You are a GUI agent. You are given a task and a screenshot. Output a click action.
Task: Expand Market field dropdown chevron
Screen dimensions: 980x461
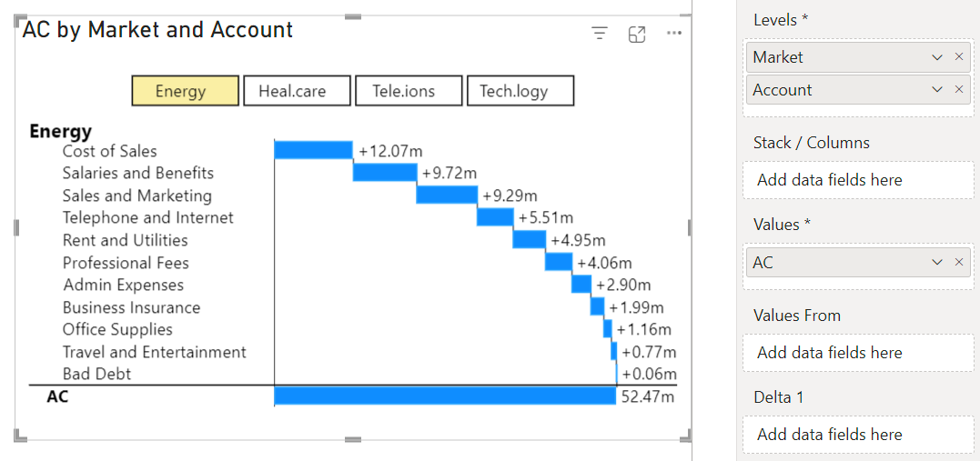click(938, 57)
